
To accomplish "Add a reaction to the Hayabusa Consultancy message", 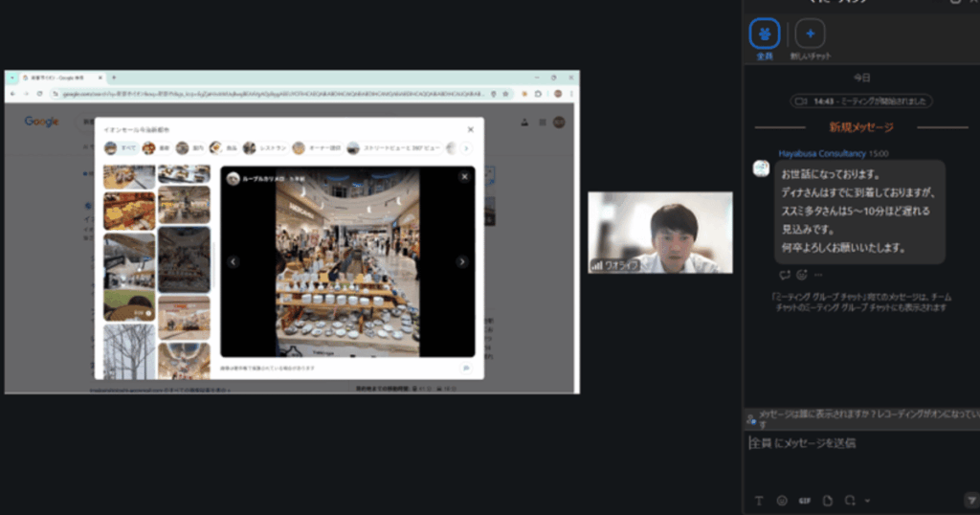I will [801, 275].
